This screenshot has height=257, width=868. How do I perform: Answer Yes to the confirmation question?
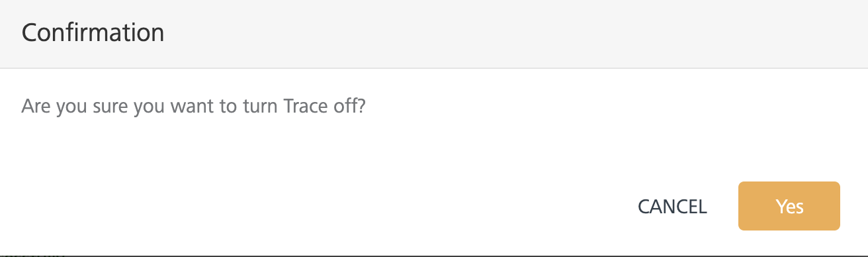789,206
